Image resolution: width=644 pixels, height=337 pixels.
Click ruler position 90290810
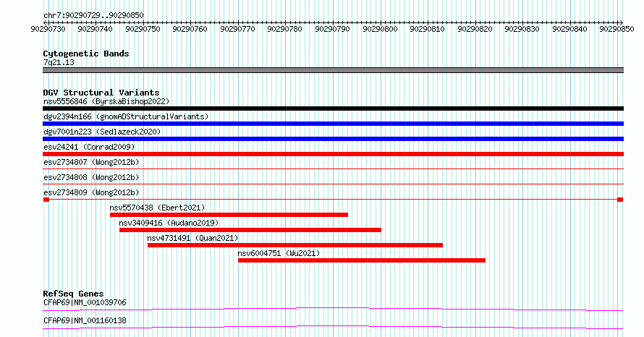pyautogui.click(x=427, y=29)
